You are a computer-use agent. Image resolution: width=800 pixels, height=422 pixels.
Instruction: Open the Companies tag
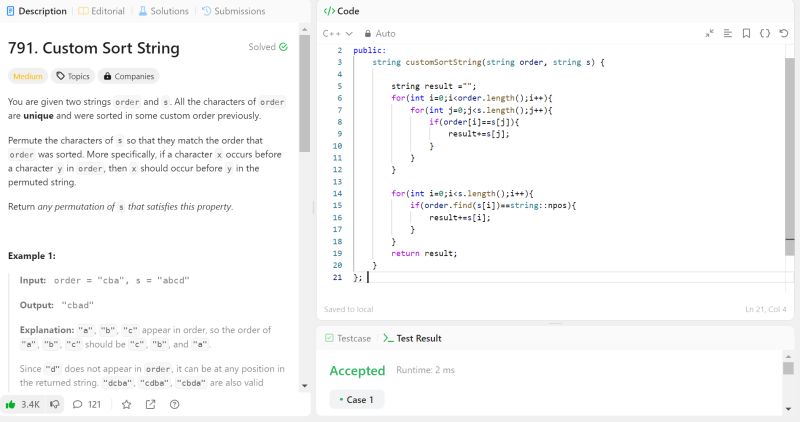click(x=129, y=76)
